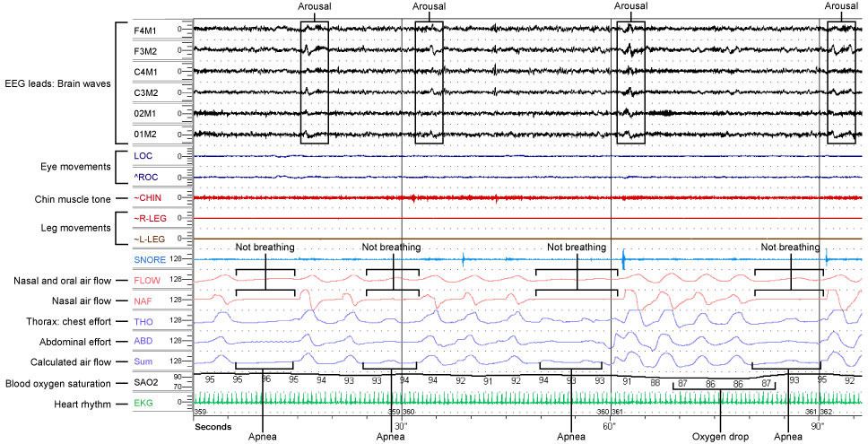Jump to the 90" time marker
The image size is (868, 444).
click(818, 426)
